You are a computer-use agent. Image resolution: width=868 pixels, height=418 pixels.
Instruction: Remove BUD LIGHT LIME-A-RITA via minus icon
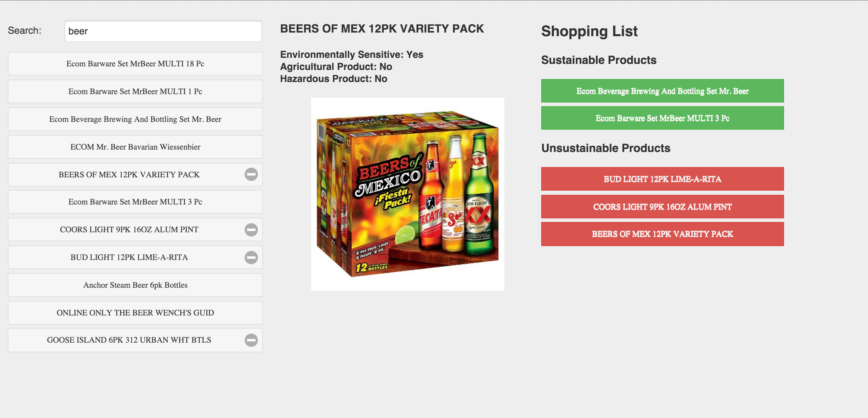tap(251, 258)
